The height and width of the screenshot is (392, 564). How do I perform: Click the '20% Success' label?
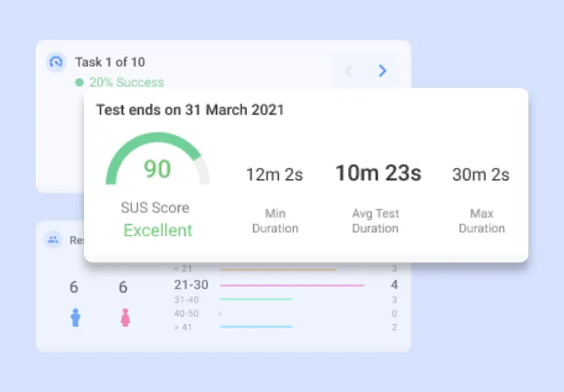(126, 83)
